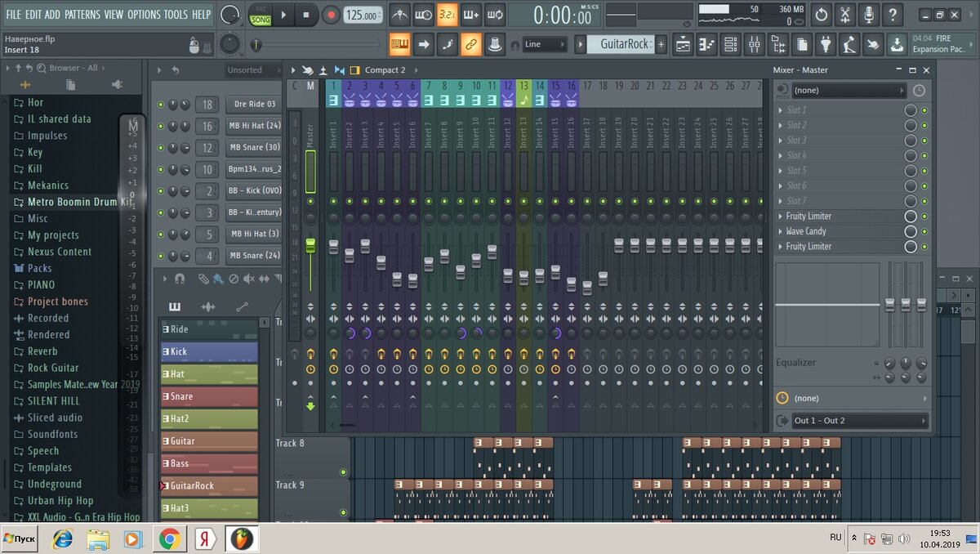Screen dimensions: 980x554
Task: Toggle the loop recording icon
Action: click(x=495, y=14)
